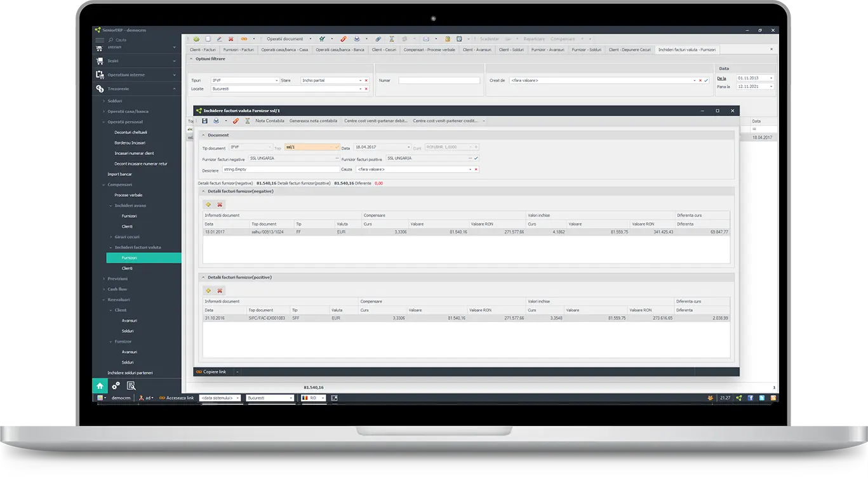Click the Descriere field with string.Empty
Screen dimensions: 868x478
[281, 169]
